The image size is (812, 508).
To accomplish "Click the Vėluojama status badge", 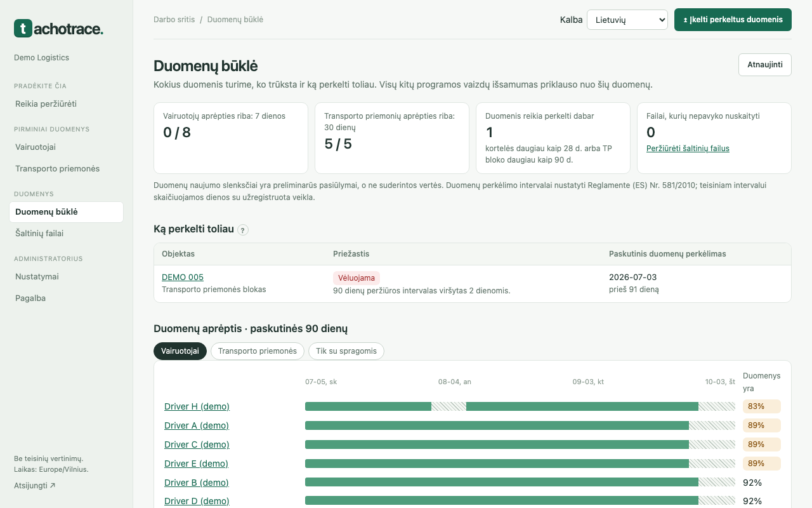I will coord(357,277).
